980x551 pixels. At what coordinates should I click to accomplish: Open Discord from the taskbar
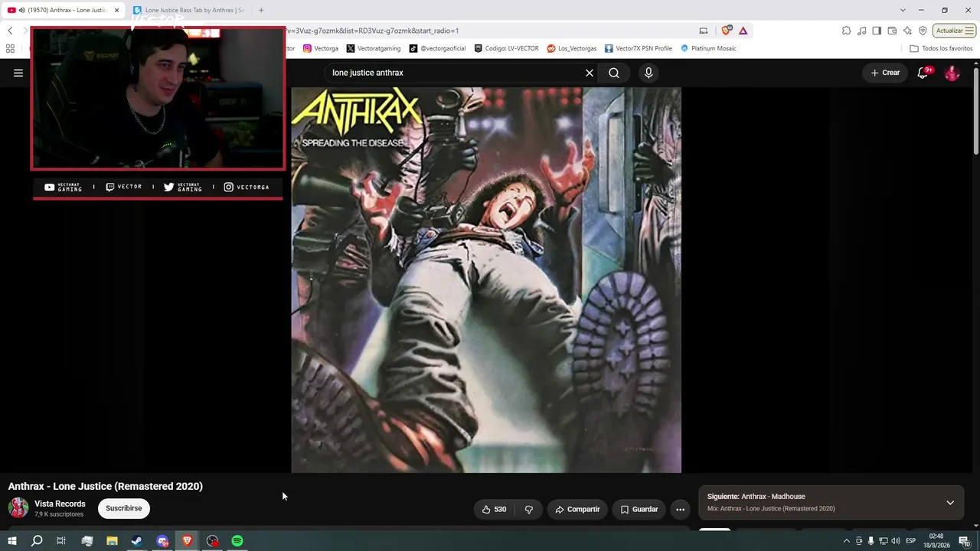[x=162, y=541]
